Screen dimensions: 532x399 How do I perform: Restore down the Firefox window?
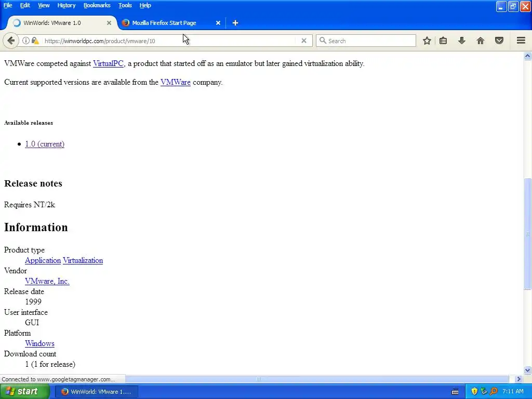click(513, 6)
